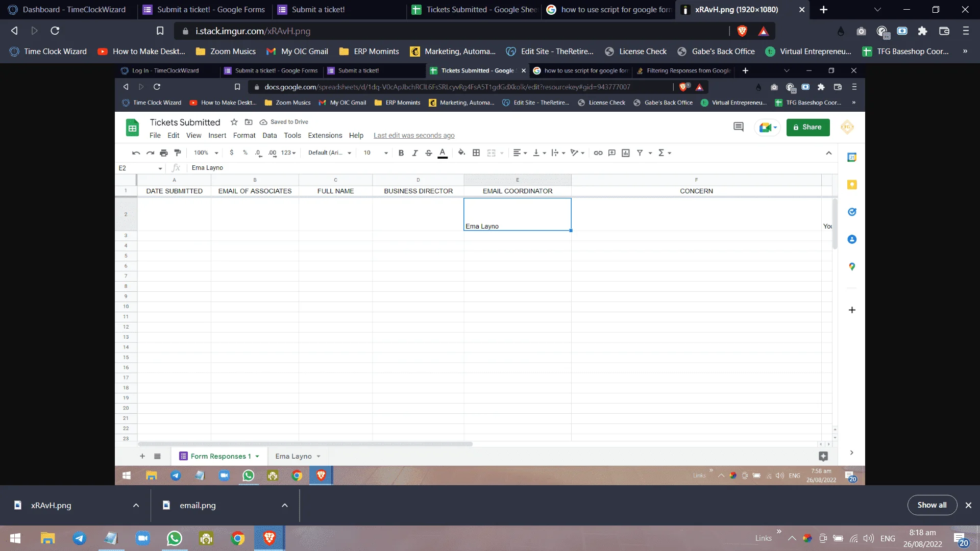Open Contacts in the Sheets side panel

coord(852,239)
